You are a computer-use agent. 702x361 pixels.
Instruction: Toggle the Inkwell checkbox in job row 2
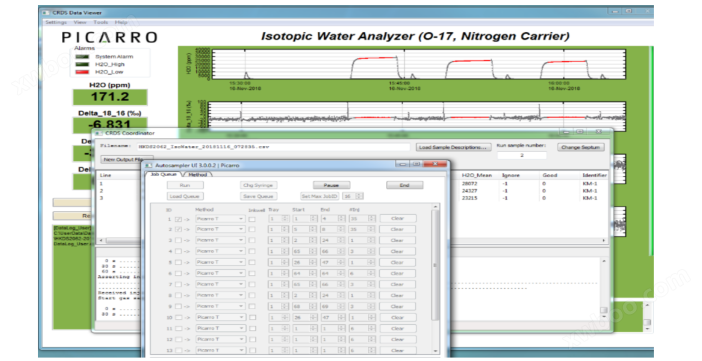tap(252, 230)
